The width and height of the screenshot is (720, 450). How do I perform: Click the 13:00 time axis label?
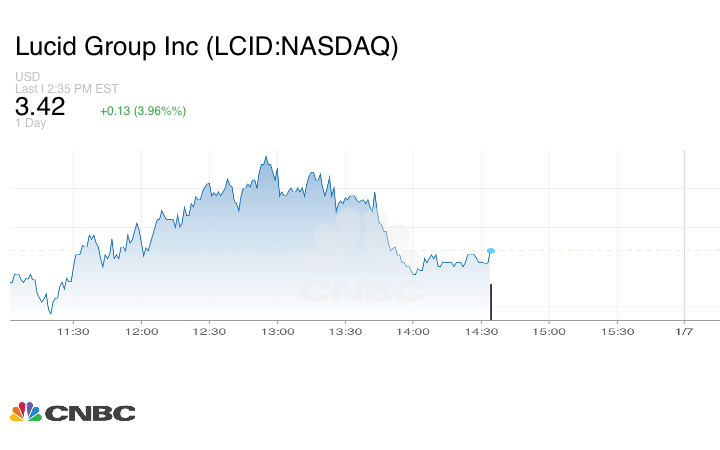[277, 331]
